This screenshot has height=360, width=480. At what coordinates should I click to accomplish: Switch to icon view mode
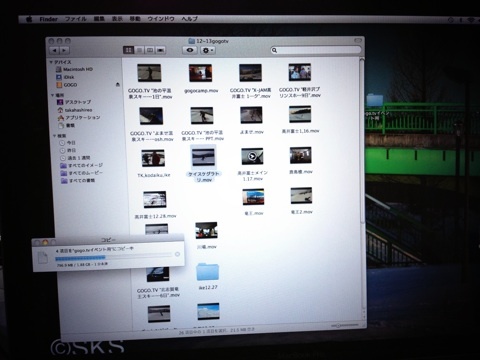[129, 50]
